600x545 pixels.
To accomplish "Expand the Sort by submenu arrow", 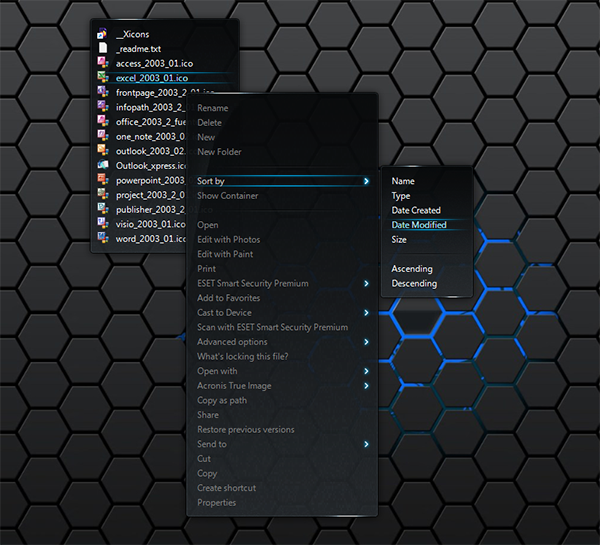I will click(x=366, y=181).
